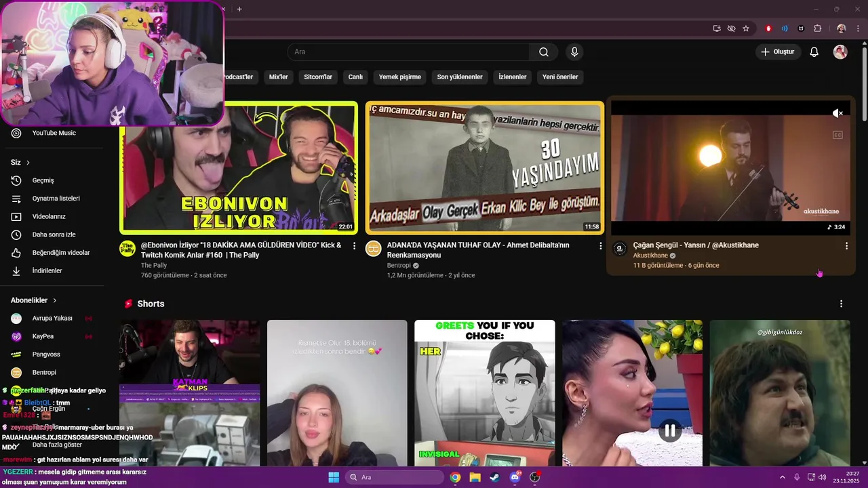Open YouTube notifications bell

tap(814, 52)
